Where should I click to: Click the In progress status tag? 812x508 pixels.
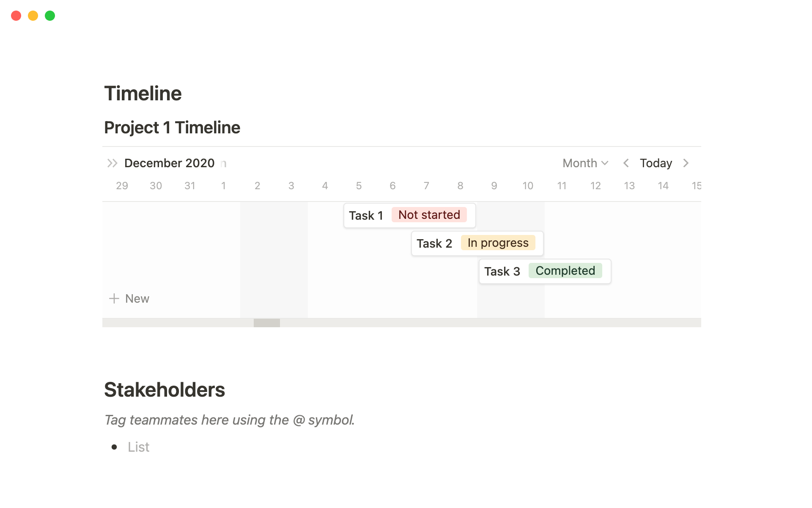(x=498, y=243)
